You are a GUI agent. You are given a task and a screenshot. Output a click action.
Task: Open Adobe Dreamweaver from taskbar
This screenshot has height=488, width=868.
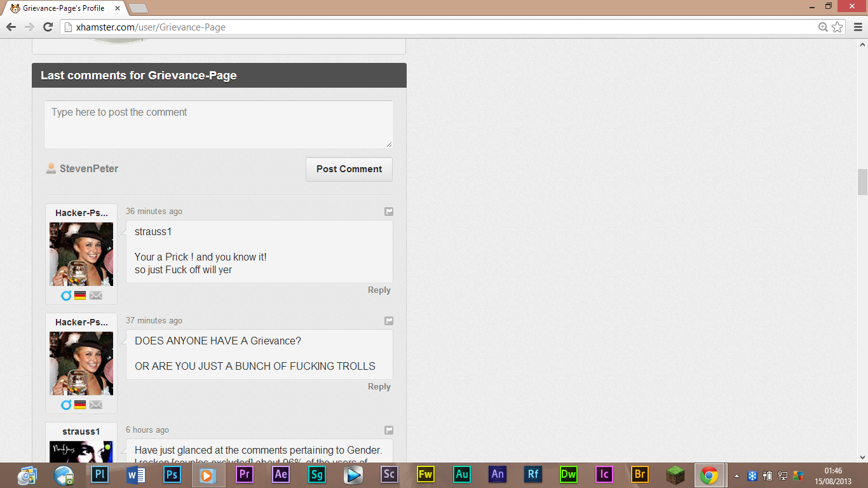tap(569, 475)
